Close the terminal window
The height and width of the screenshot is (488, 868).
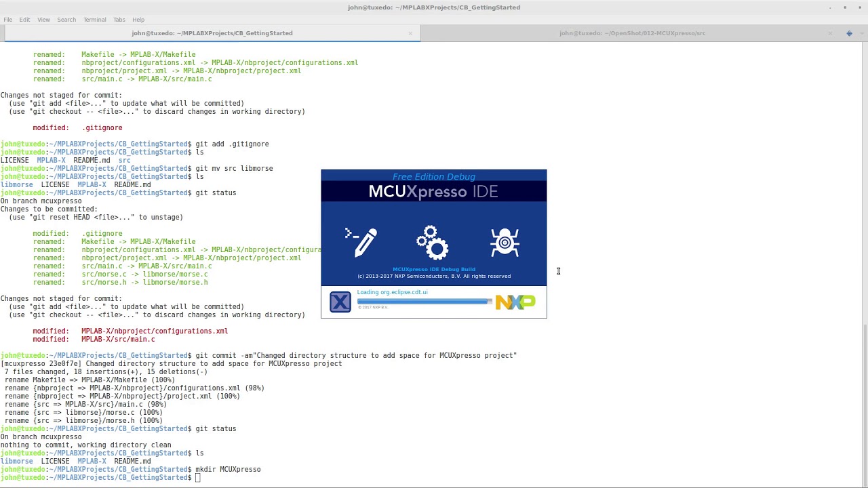tap(859, 7)
